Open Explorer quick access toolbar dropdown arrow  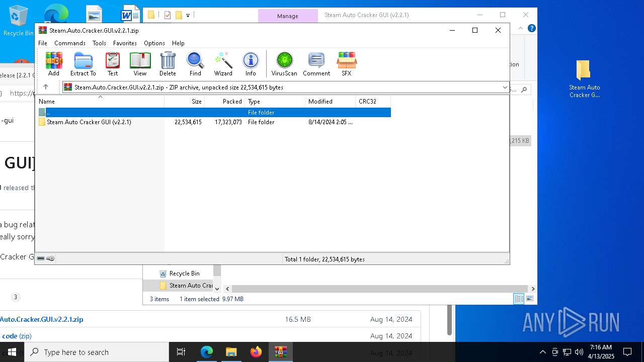tap(188, 15)
